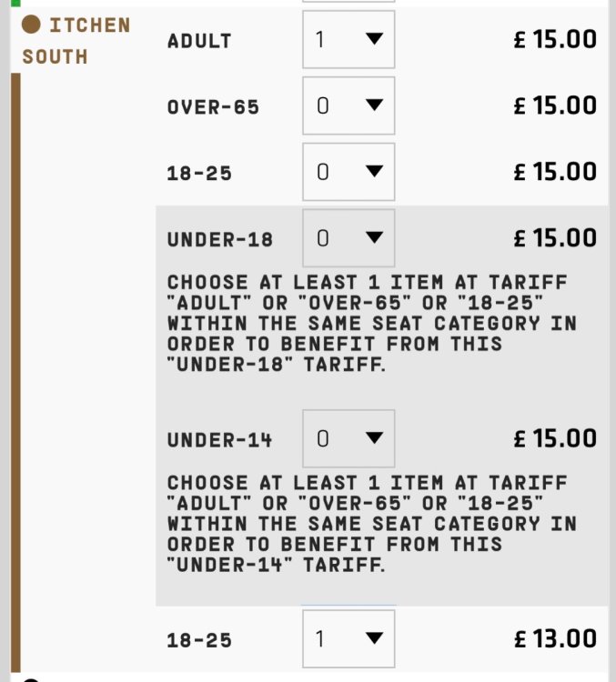
Task: Open the Under-18 ticket quantity dropdown
Action: 348,238
